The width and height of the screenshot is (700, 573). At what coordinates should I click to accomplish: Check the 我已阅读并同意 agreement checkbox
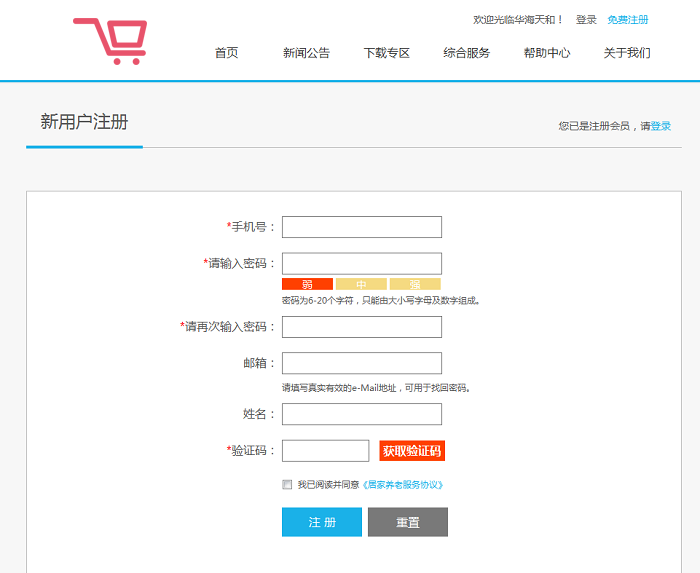(288, 485)
